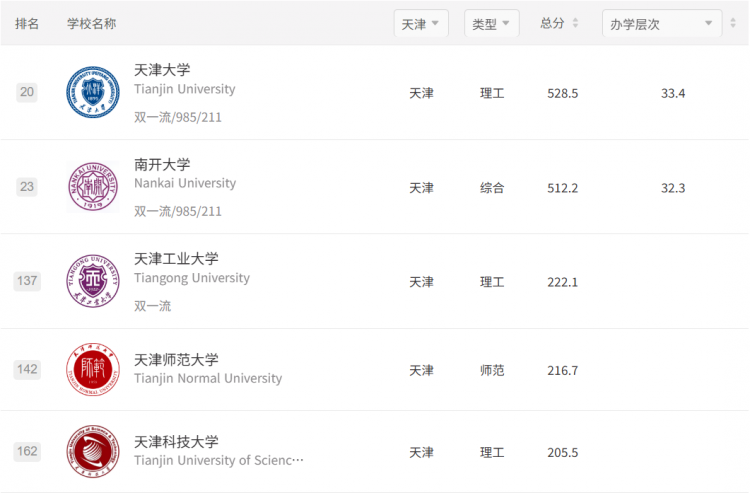Select the rank 137 badge
This screenshot has height=493, width=750.
tap(27, 281)
